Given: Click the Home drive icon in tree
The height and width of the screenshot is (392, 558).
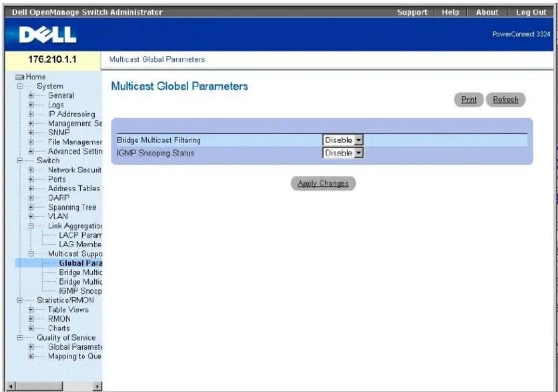Looking at the screenshot, I should click(20, 77).
